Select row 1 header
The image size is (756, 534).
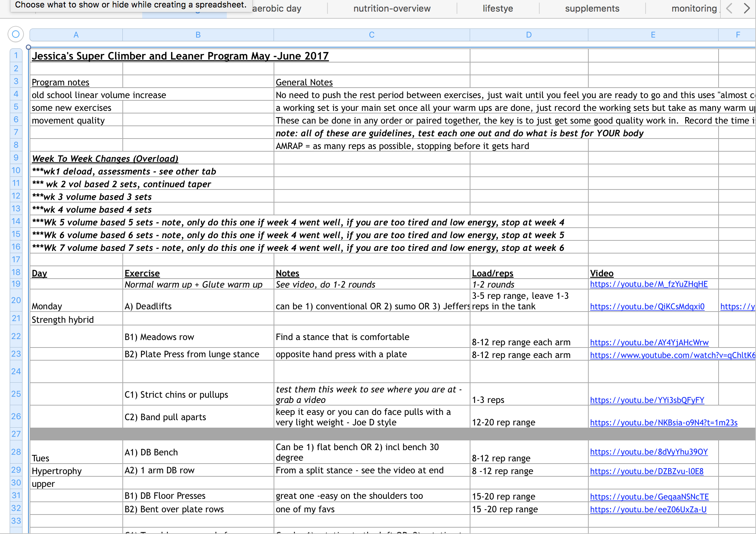16,55
